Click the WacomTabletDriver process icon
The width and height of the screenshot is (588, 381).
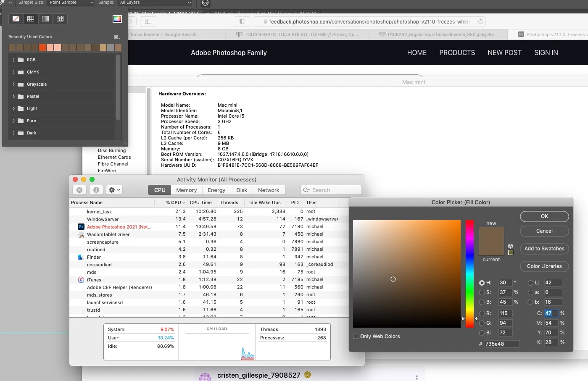[x=81, y=234]
